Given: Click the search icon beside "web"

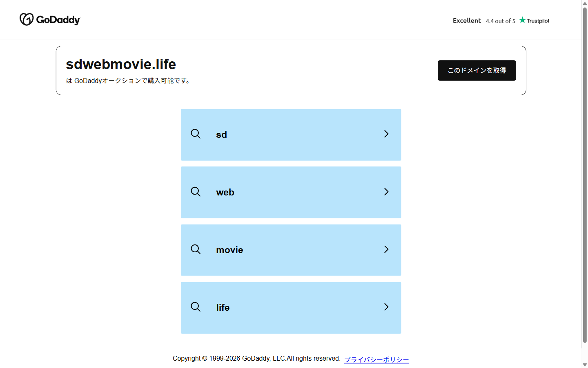Looking at the screenshot, I should (196, 192).
